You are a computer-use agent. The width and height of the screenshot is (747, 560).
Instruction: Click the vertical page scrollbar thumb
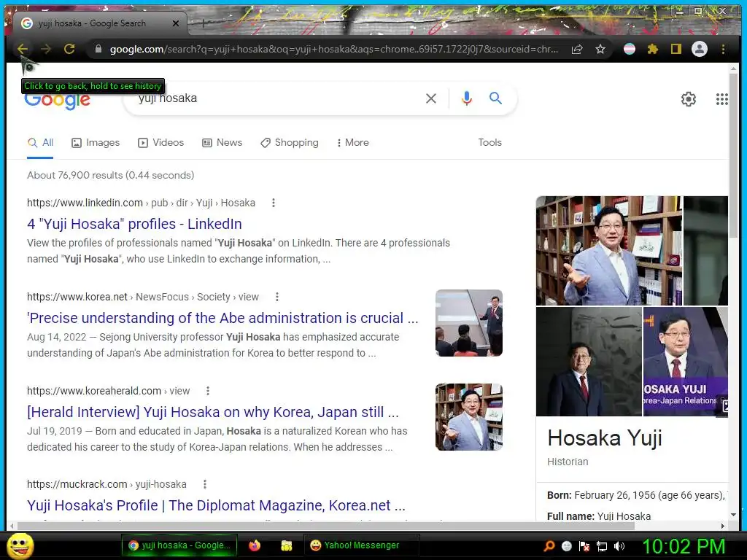pyautogui.click(x=733, y=155)
